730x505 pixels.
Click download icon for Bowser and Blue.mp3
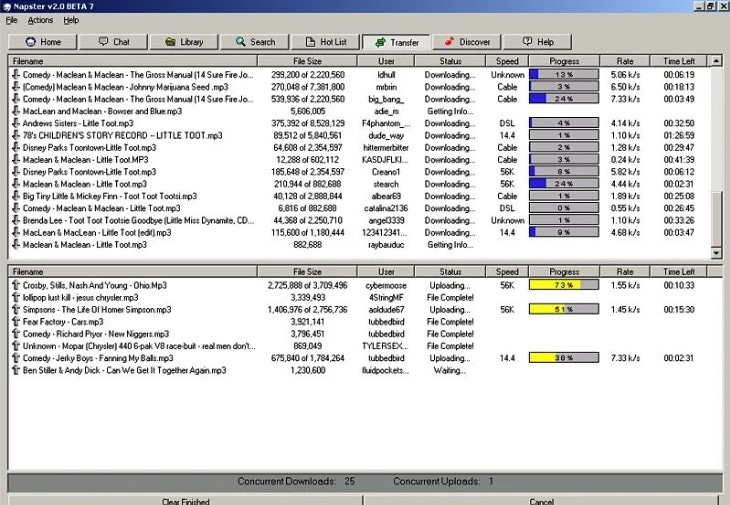tap(16, 111)
